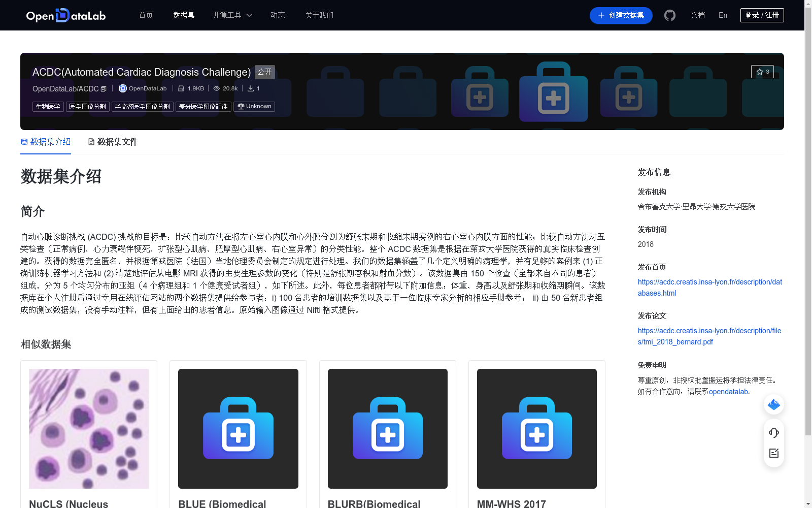This screenshot has height=508, width=812.
Task: Open the BLUE (Biomedical dataset card image
Action: click(238, 429)
